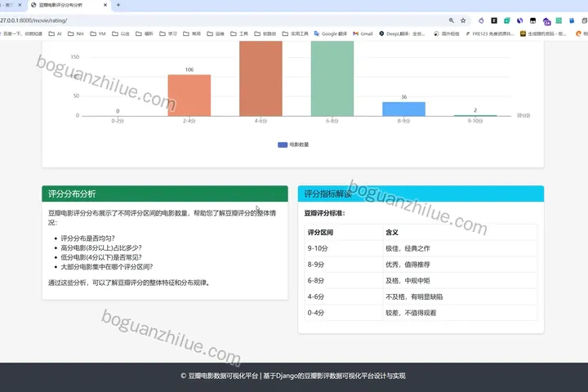This screenshot has width=588, height=392.
Task: Open the 百度一下 bookmark
Action: coord(21,33)
